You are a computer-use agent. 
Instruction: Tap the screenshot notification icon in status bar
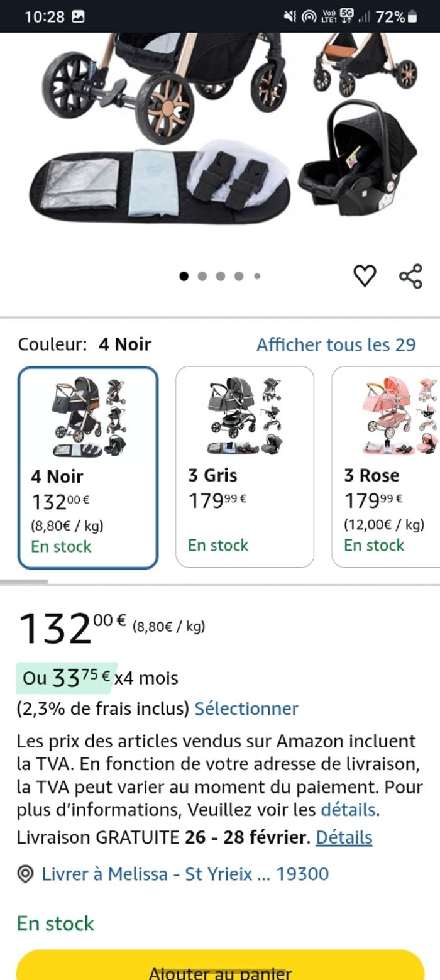[x=79, y=17]
